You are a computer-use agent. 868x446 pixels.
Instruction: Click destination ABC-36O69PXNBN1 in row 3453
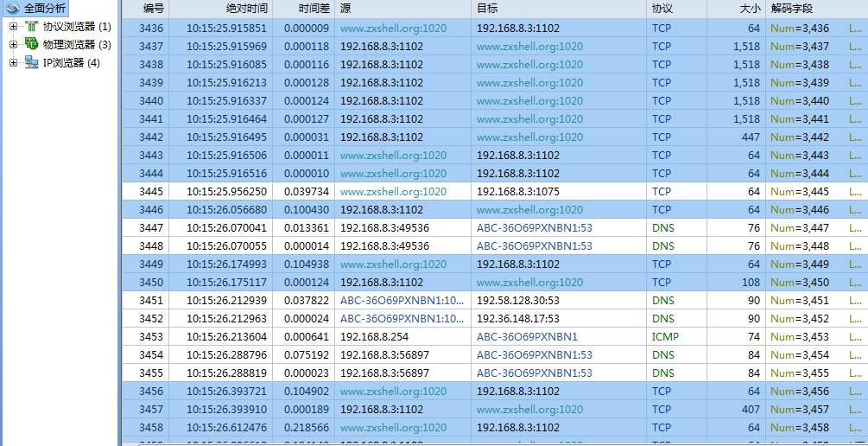point(527,337)
